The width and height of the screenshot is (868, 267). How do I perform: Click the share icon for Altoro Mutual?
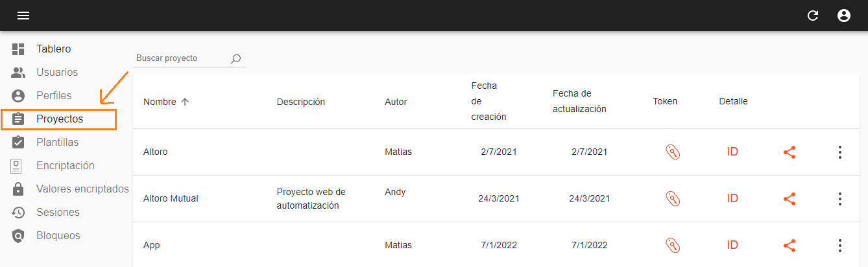pos(790,199)
